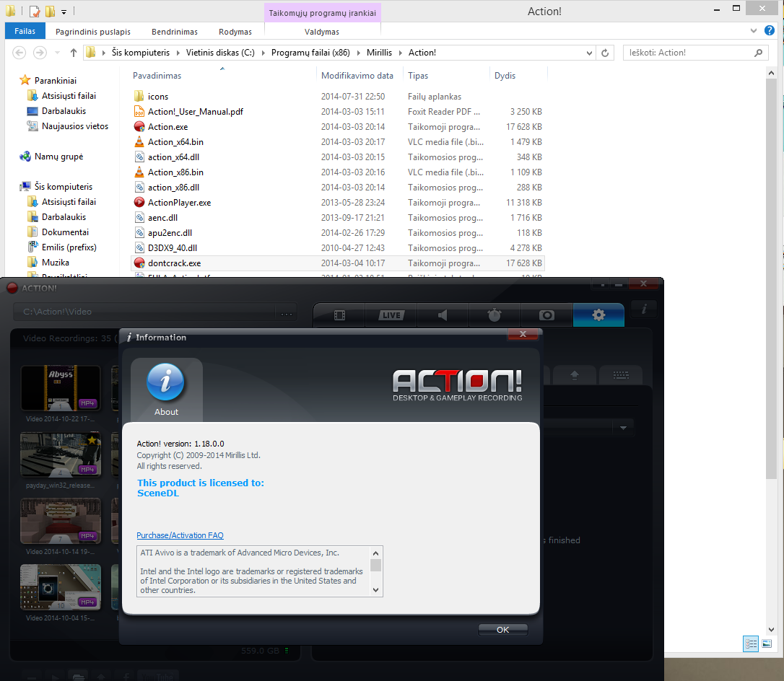Go back using Explorer's back arrow
The image size is (784, 681).
[x=19, y=53]
